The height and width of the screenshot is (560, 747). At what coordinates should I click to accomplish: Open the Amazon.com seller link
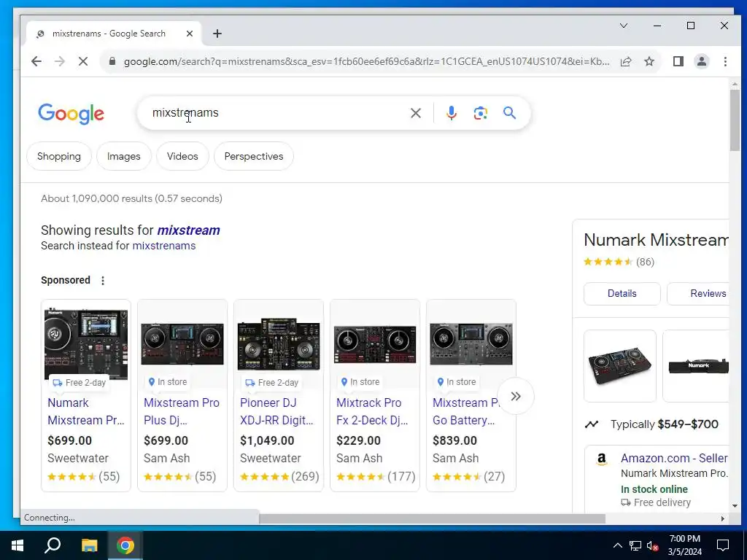tap(674, 458)
